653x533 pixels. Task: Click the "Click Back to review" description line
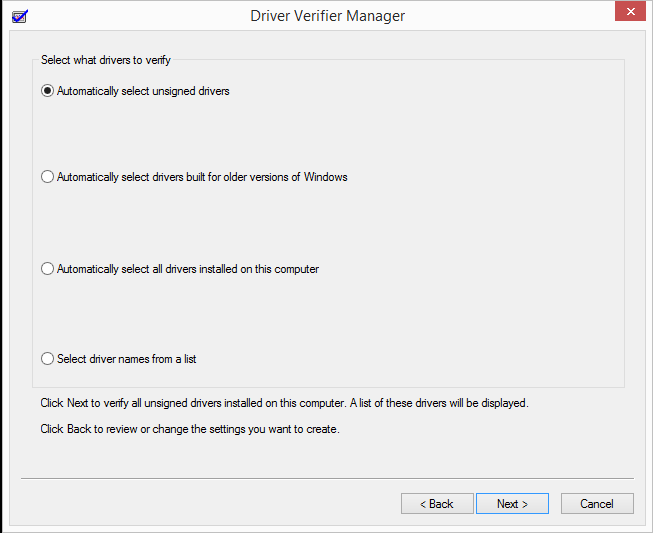pyautogui.click(x=190, y=430)
